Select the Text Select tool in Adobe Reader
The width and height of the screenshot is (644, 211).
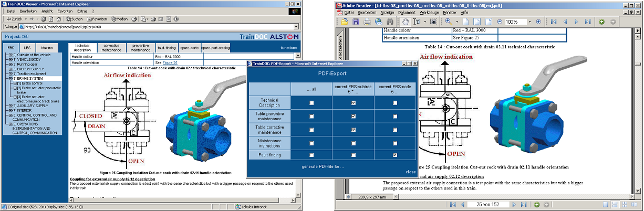(x=417, y=22)
